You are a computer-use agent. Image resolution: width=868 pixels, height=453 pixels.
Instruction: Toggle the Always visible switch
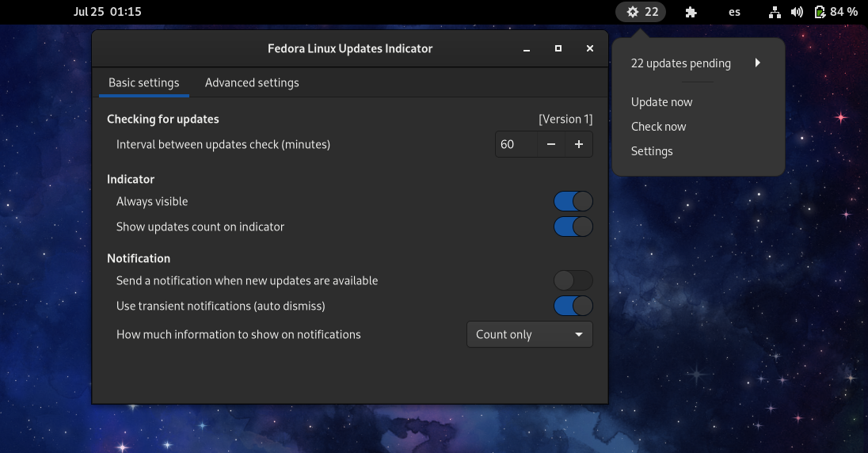tap(573, 201)
